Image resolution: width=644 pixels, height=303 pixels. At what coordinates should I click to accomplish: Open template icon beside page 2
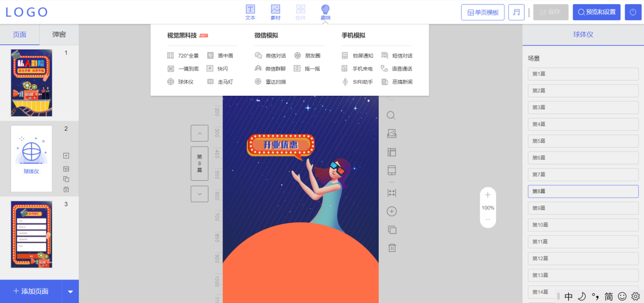coord(66,169)
